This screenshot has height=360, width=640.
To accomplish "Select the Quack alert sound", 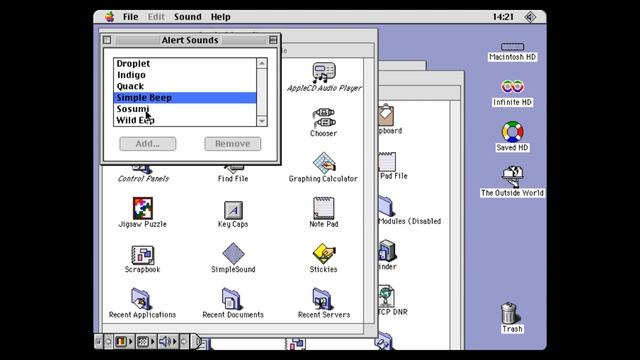I will pyautogui.click(x=184, y=87).
